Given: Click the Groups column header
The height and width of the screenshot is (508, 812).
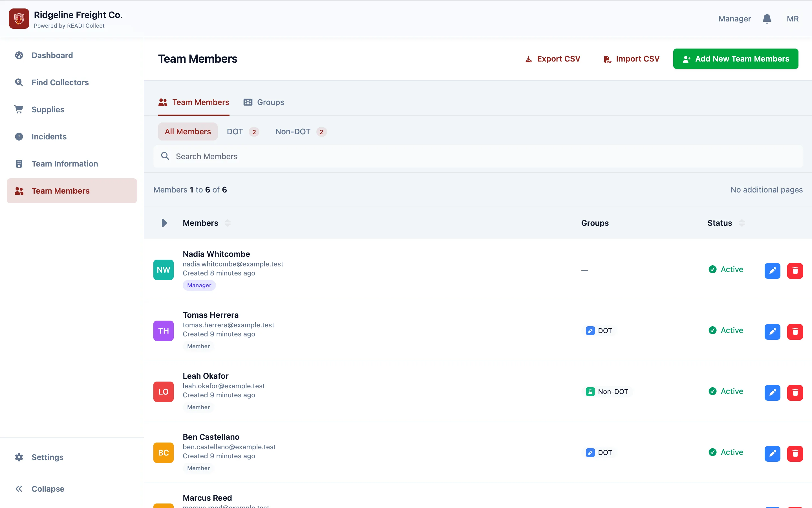Looking at the screenshot, I should [595, 223].
